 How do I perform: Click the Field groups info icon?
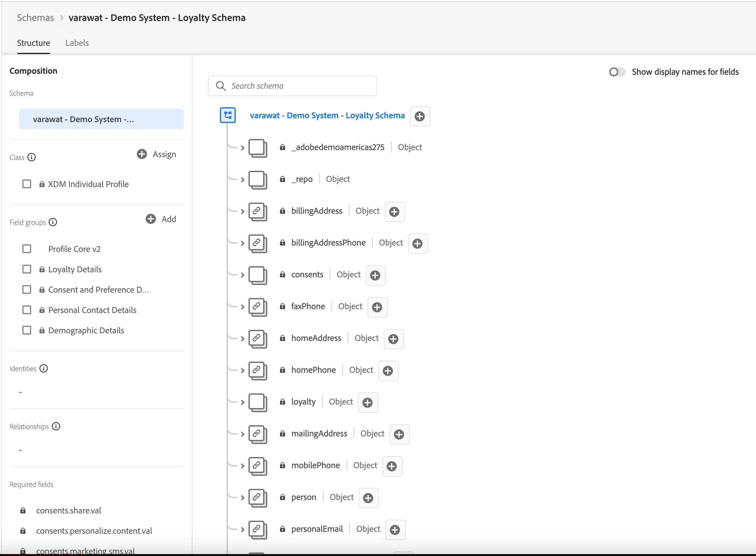point(53,222)
